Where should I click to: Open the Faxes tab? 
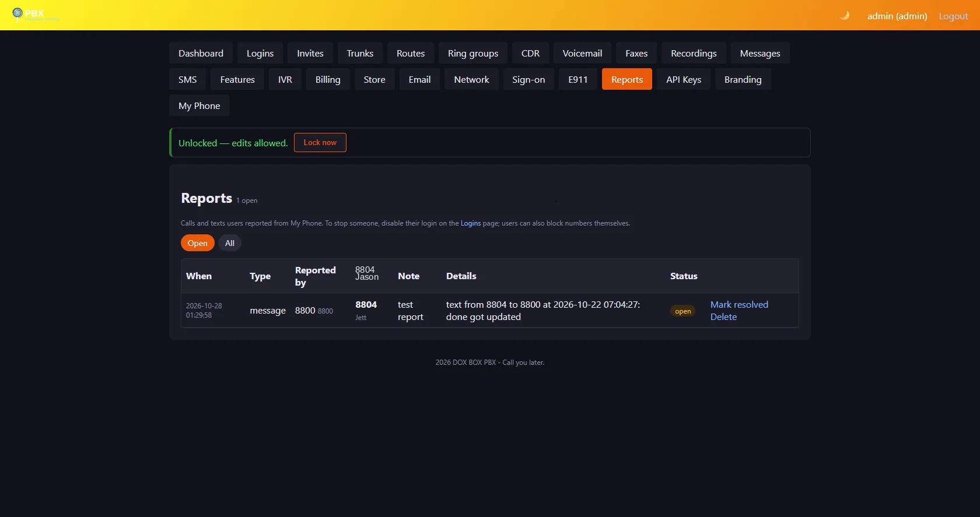(x=636, y=53)
